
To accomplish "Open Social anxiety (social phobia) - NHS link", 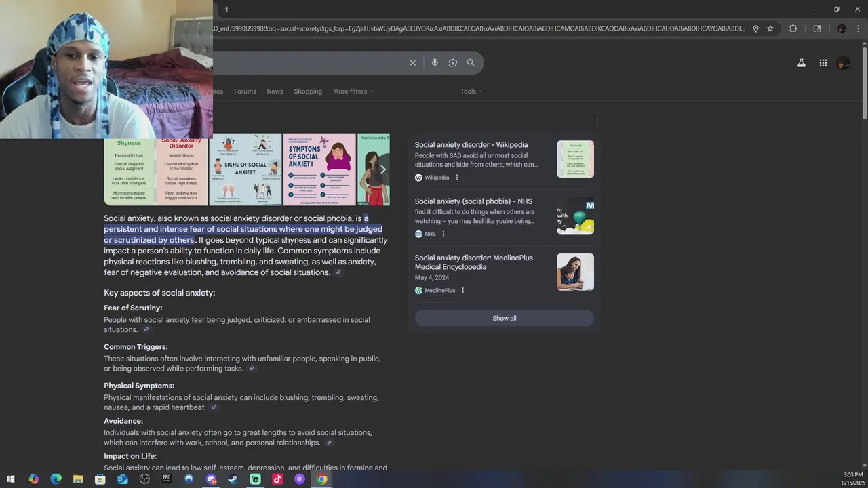I will pos(473,201).
